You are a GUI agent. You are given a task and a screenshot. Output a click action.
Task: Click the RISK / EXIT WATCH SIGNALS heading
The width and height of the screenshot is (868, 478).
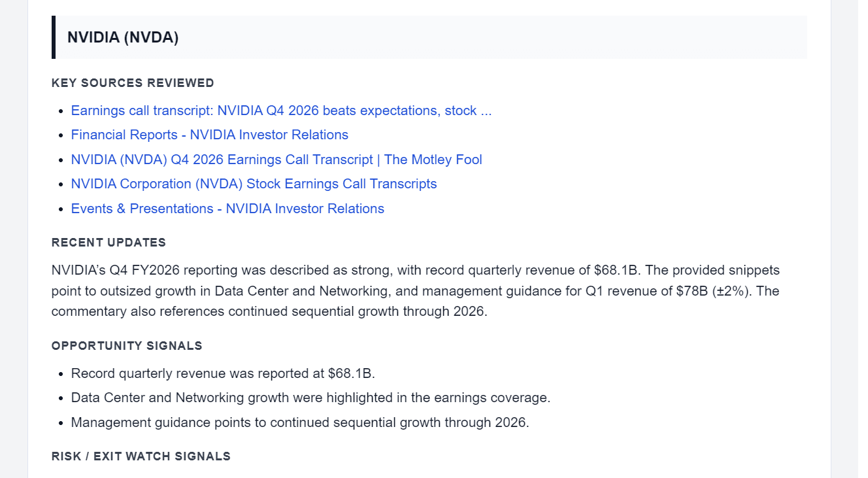pos(141,456)
